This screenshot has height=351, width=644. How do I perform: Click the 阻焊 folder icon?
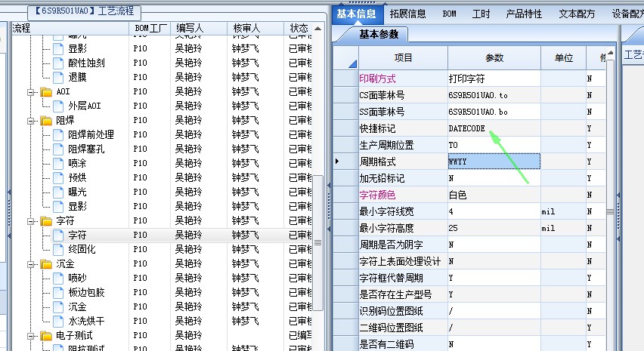click(46, 121)
